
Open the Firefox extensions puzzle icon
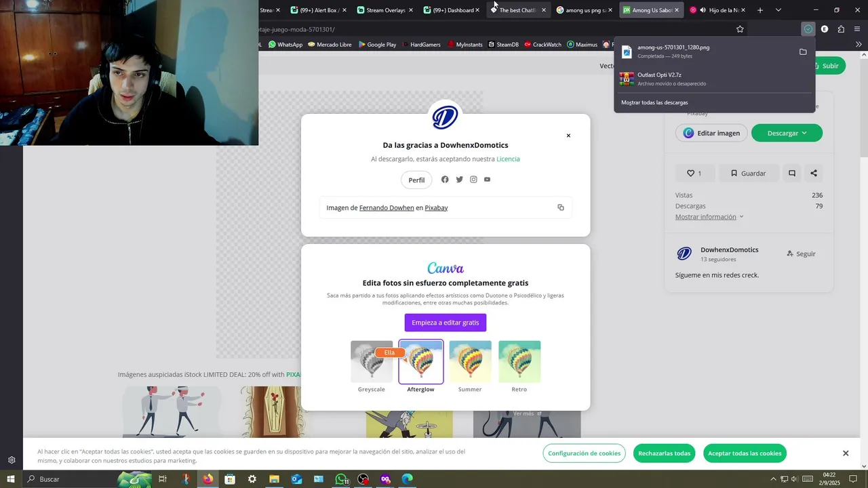(841, 29)
